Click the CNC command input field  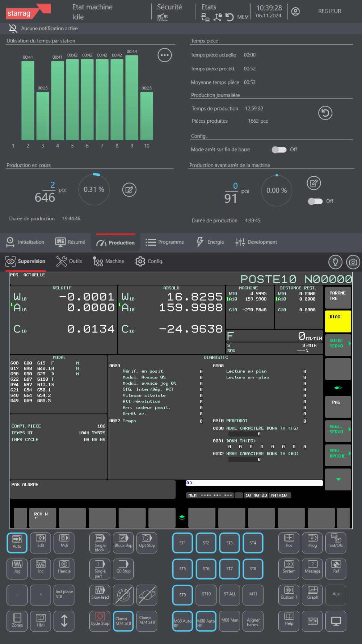click(254, 483)
